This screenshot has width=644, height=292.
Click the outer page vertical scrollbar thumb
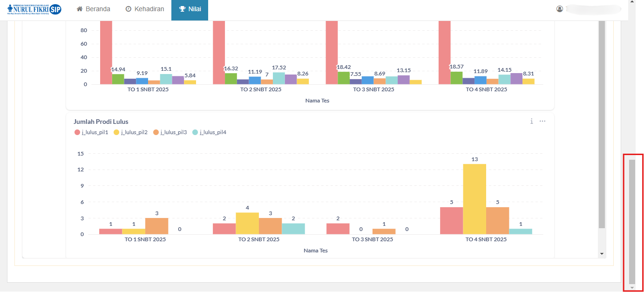coord(632,221)
